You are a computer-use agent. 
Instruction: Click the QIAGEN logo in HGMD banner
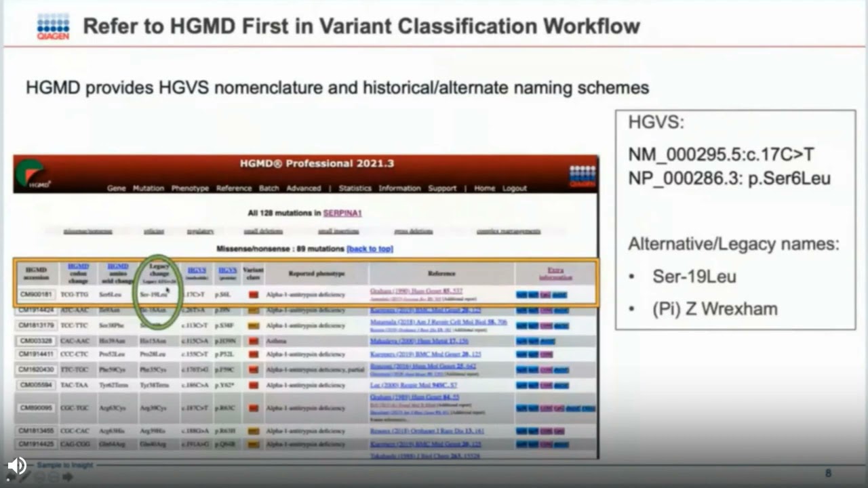[582, 175]
